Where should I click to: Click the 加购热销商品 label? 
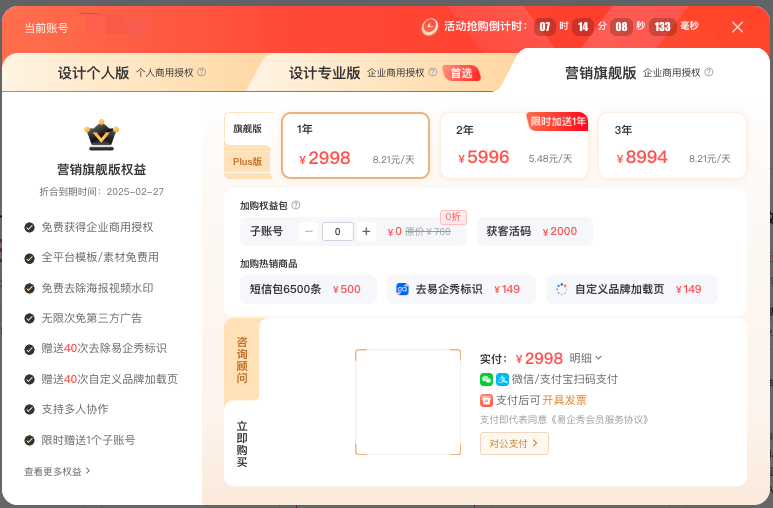tap(269, 264)
